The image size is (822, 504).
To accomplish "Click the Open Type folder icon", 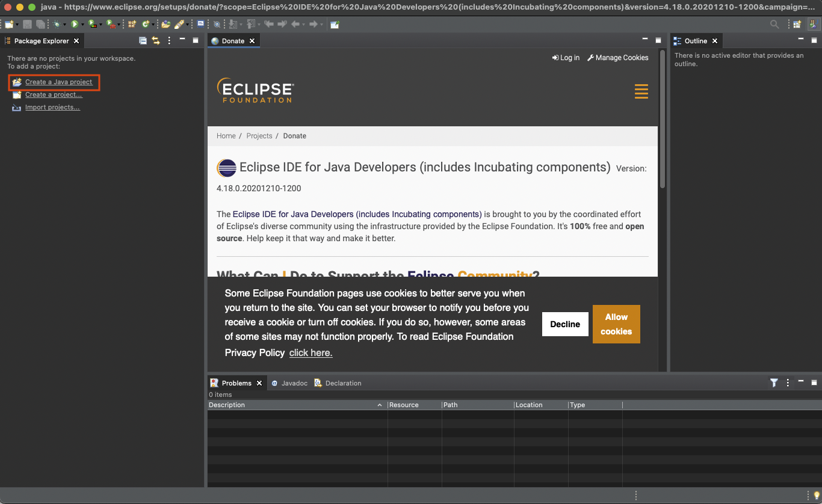I will pos(166,25).
